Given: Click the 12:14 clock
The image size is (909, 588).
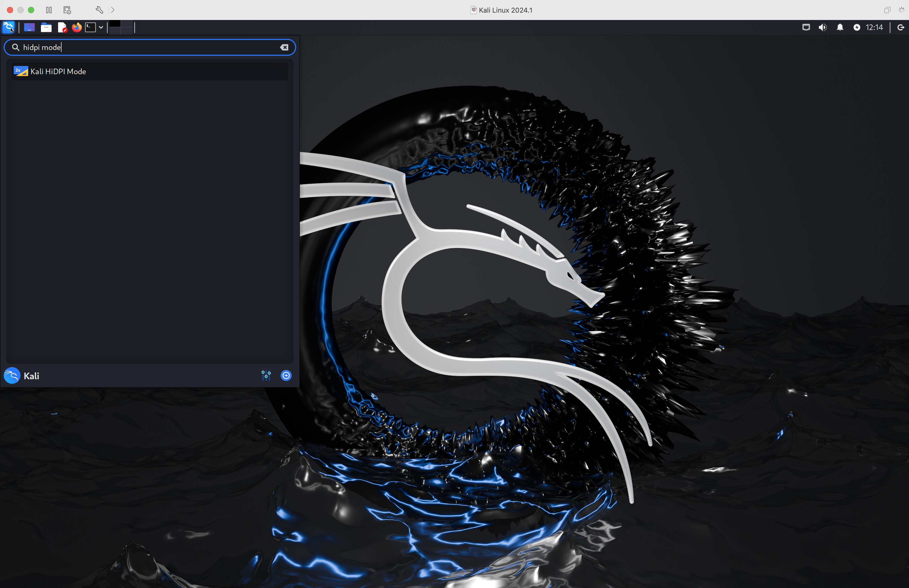Looking at the screenshot, I should pyautogui.click(x=874, y=27).
